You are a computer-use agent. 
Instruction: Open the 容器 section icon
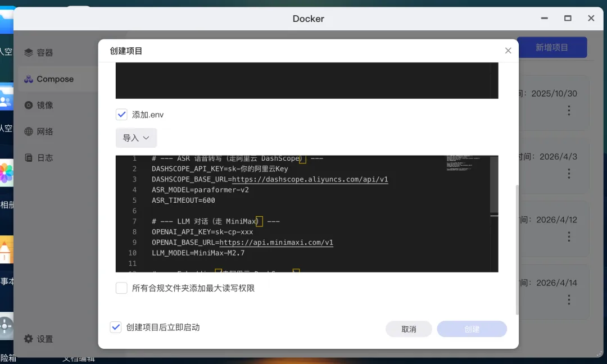tap(28, 53)
